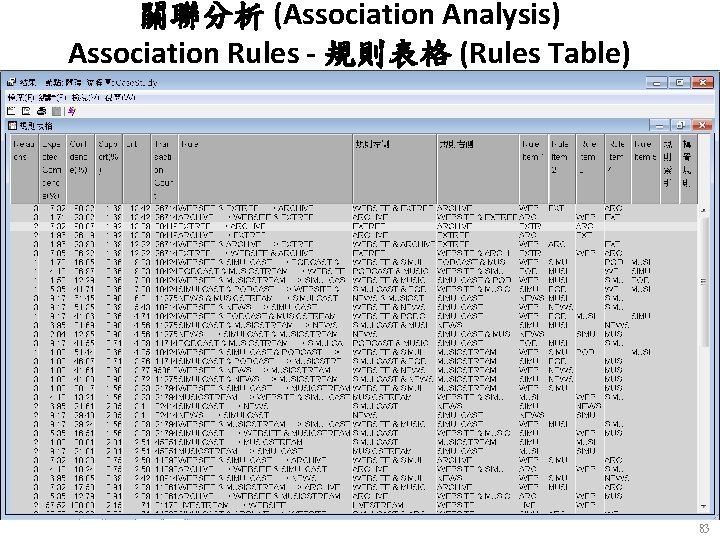Image resolution: width=720 pixels, height=540 pixels.
Task: Click the Rule Item 5 column header
Action: 646,169
